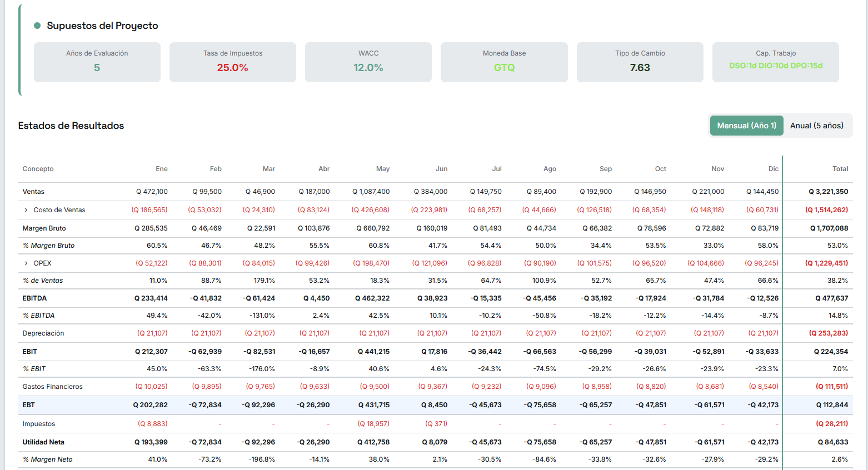Image resolution: width=868 pixels, height=470 pixels.
Task: Click EBT total Q 112,844
Action: click(x=832, y=405)
